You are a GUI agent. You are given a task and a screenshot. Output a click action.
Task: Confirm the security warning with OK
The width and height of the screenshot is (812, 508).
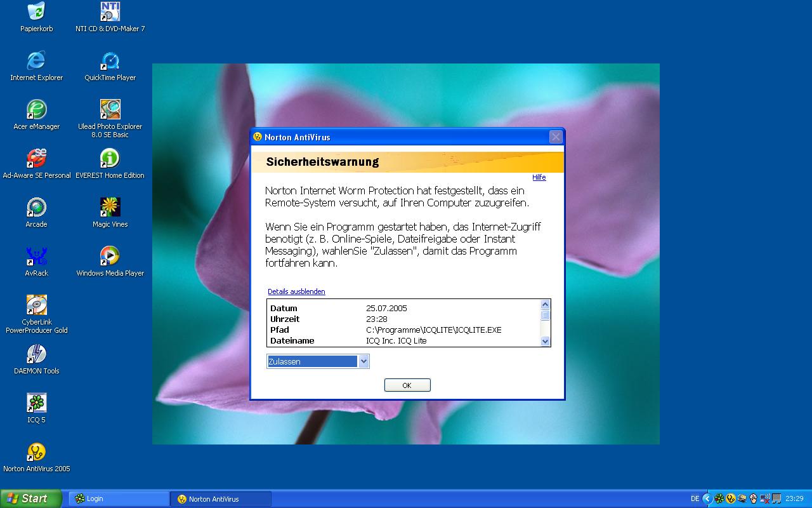[407, 385]
